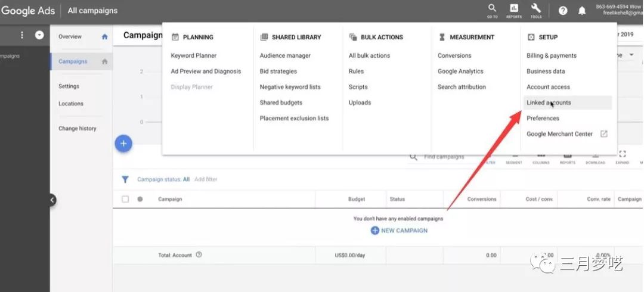Viewport: 644px width, 292px height.
Task: Click the NEW CAMPAIGN link
Action: coord(399,231)
